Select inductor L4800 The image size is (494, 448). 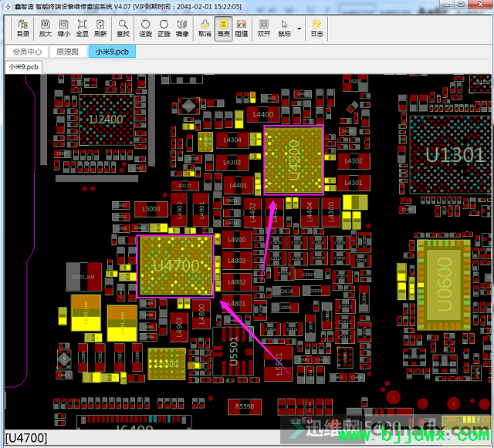pos(201,314)
